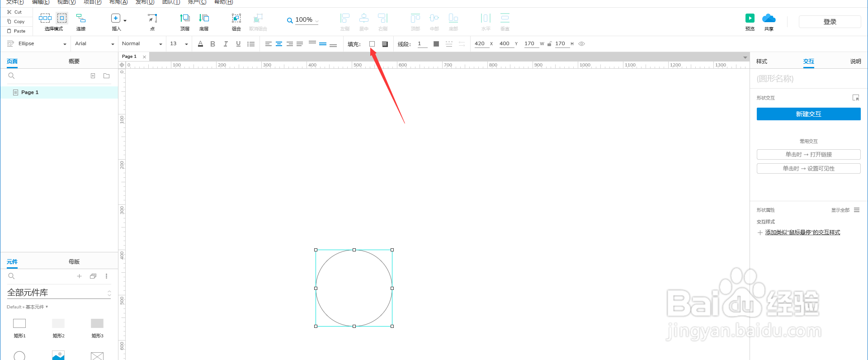868x360 pixels.
Task: Align top with 顶部 icon
Action: click(415, 18)
